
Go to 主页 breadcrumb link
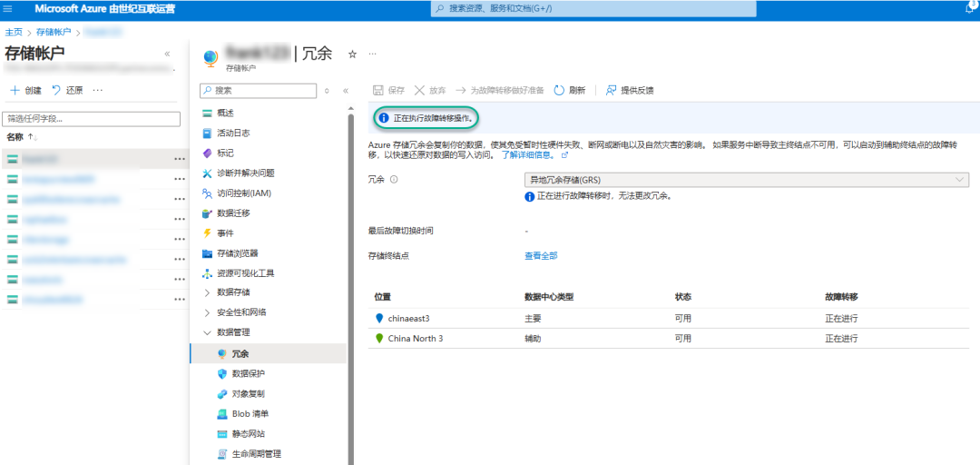point(14,32)
